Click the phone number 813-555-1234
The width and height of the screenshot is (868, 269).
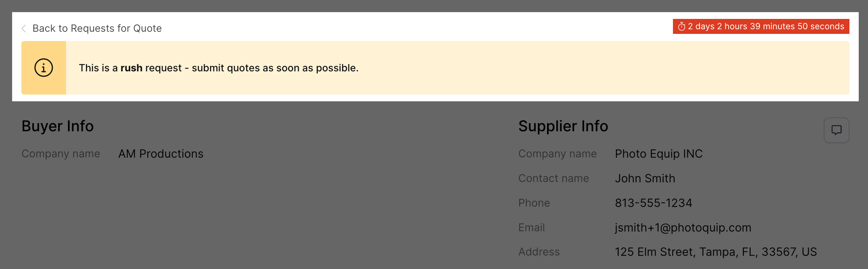[653, 203]
